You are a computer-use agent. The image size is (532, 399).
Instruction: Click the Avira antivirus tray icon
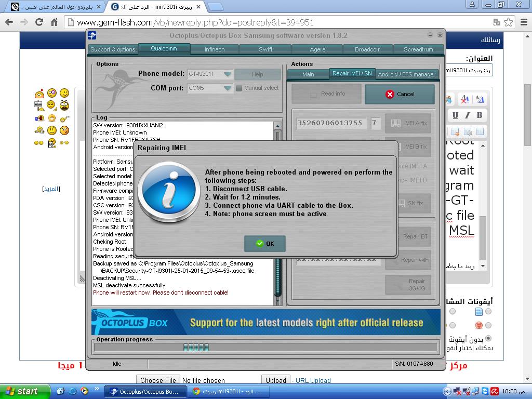click(495, 392)
